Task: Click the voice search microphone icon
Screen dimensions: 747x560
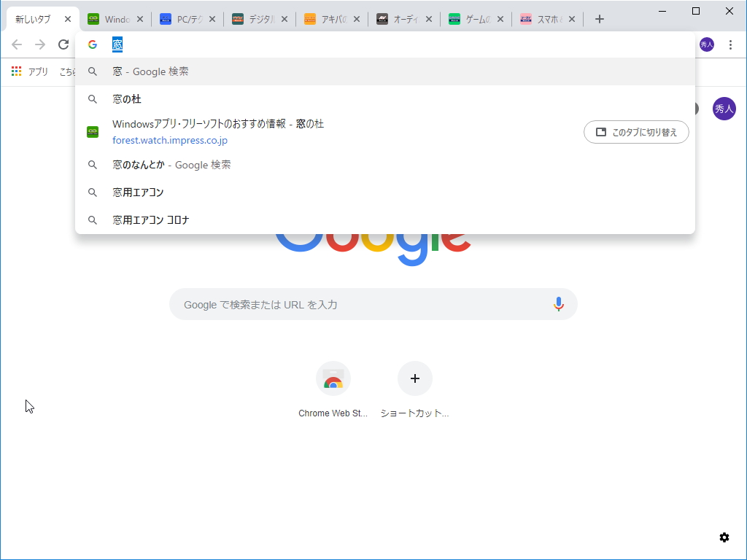Action: (559, 304)
